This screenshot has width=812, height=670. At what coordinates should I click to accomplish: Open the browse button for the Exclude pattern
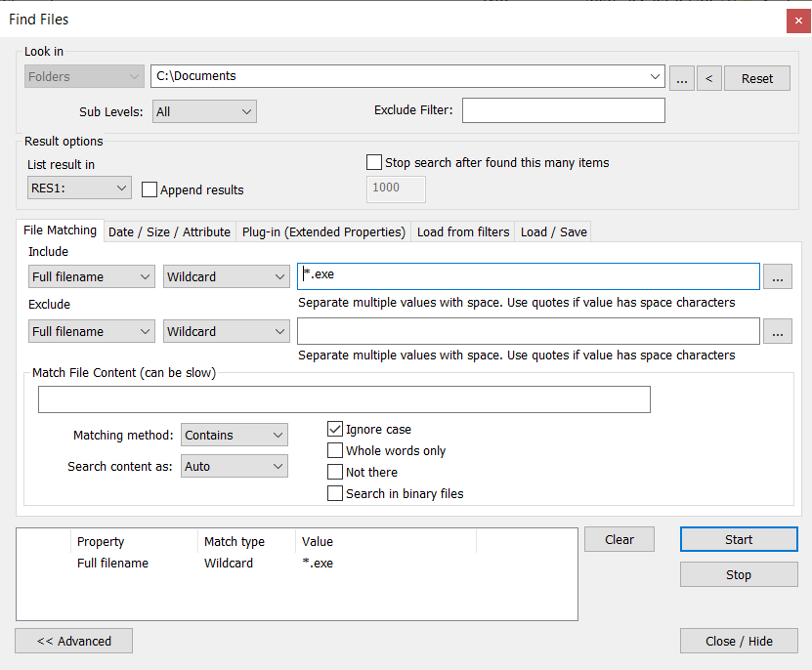point(778,332)
